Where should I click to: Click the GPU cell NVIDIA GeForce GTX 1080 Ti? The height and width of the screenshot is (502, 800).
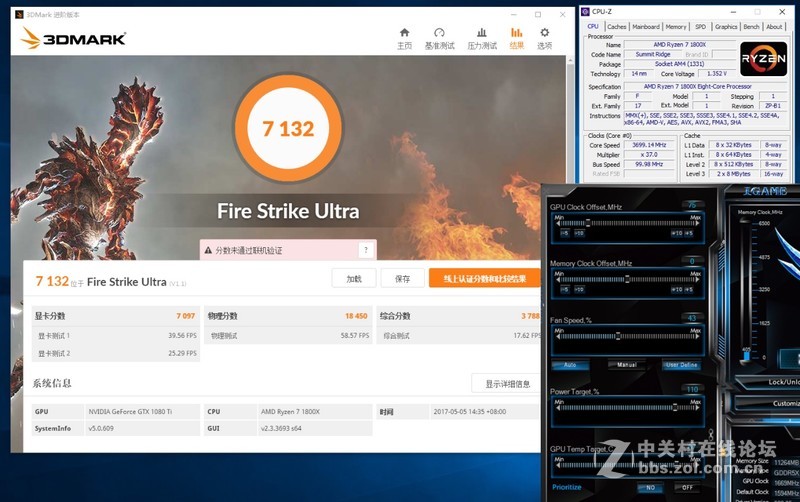pos(142,412)
